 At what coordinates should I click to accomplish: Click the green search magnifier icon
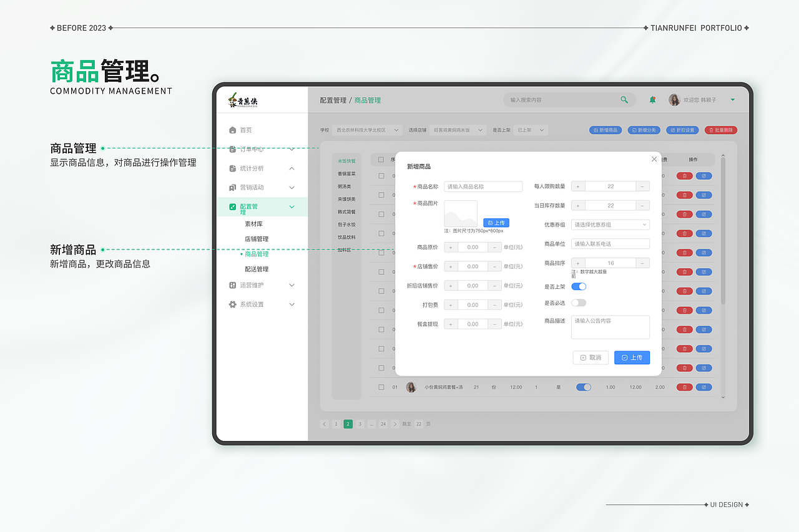(624, 100)
